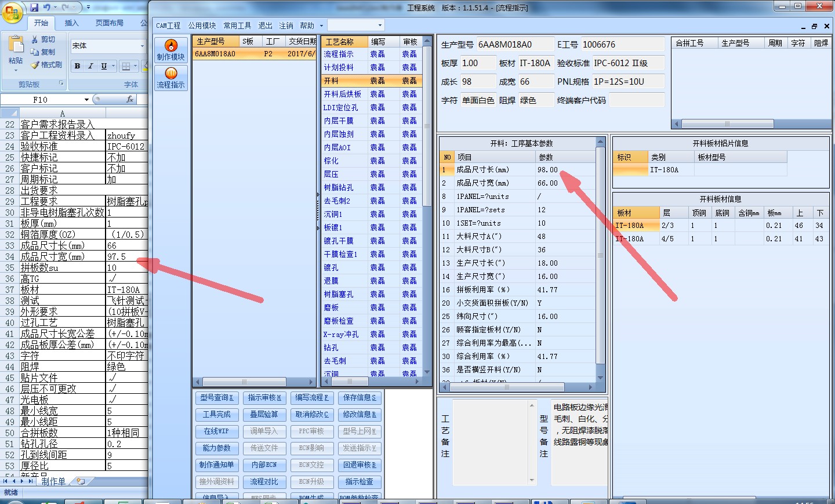Switch to the 页面布局 ribbon tab
This screenshot has height=504, width=835.
(x=110, y=23)
